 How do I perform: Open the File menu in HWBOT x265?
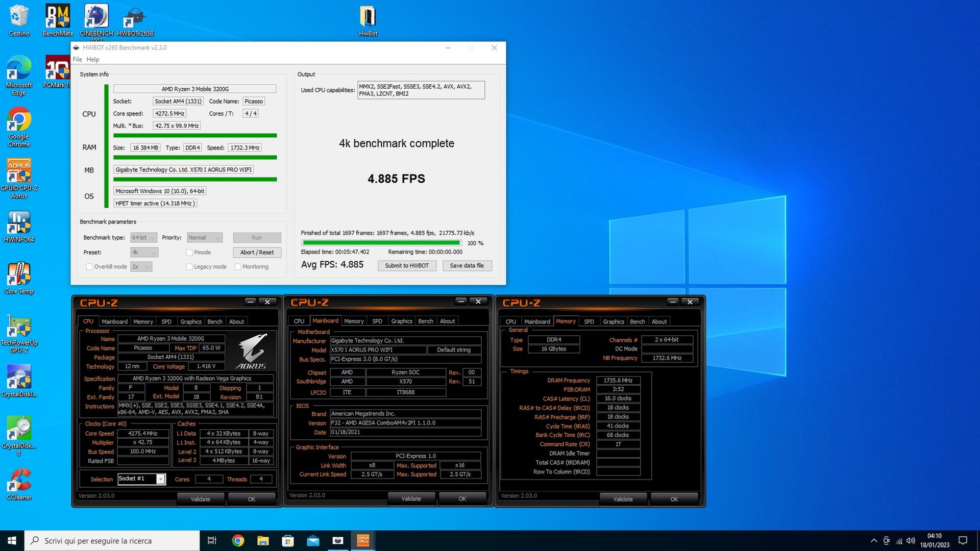(x=77, y=59)
